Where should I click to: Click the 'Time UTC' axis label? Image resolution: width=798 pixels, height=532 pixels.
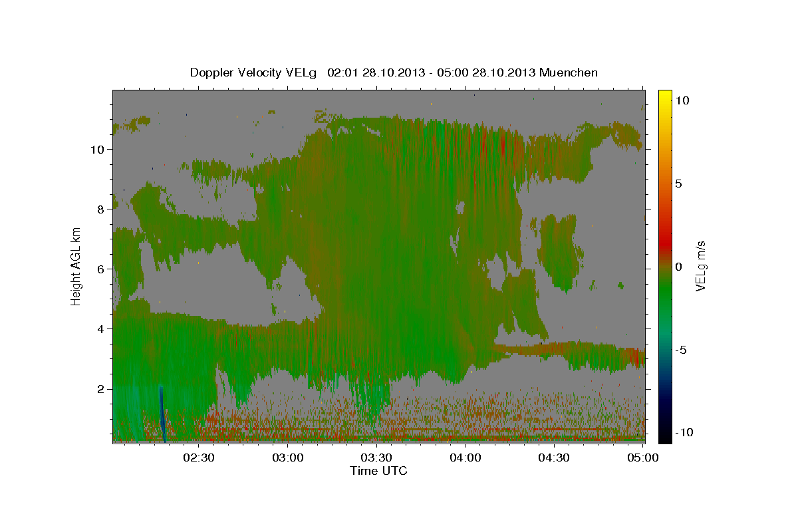coord(378,471)
